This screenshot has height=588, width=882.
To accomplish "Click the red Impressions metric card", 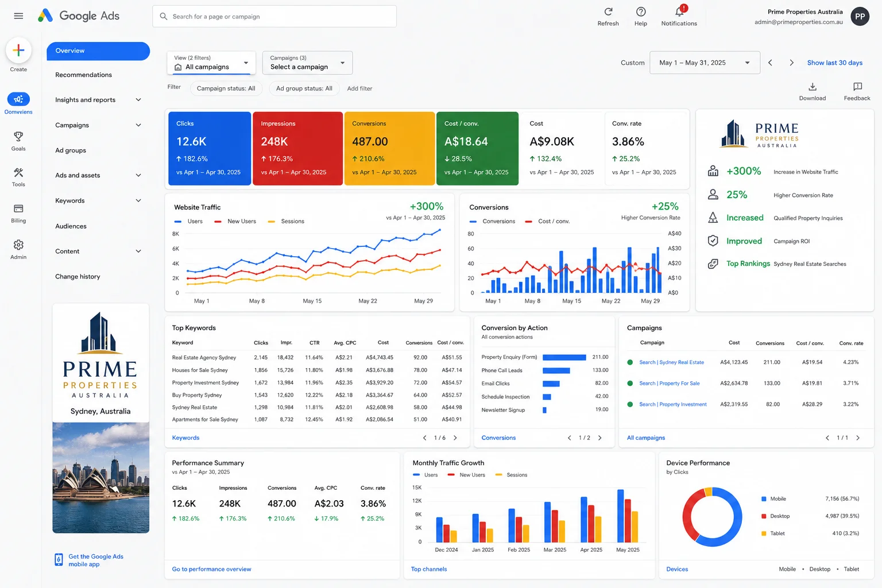I will click(x=297, y=149).
